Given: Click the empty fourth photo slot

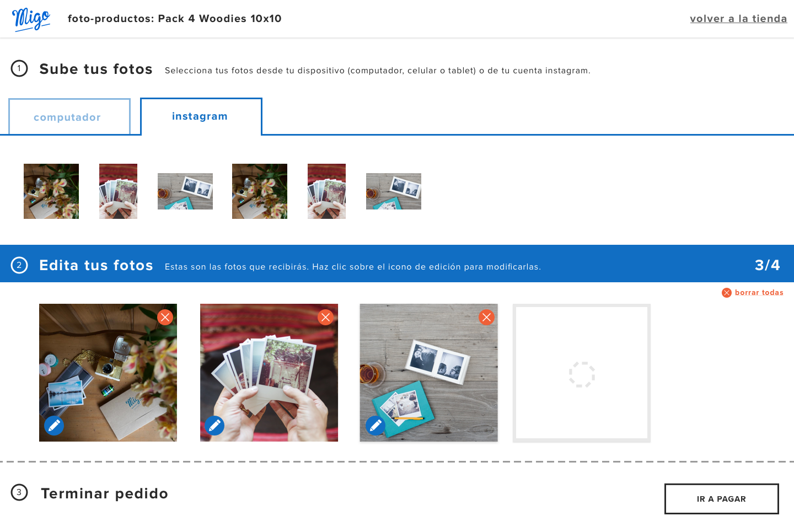Looking at the screenshot, I should coord(582,374).
